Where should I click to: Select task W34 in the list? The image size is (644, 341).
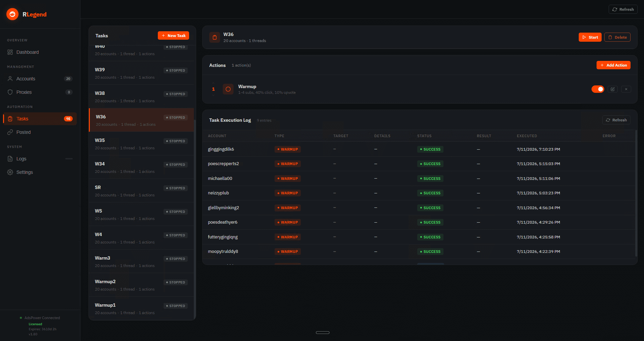141,167
